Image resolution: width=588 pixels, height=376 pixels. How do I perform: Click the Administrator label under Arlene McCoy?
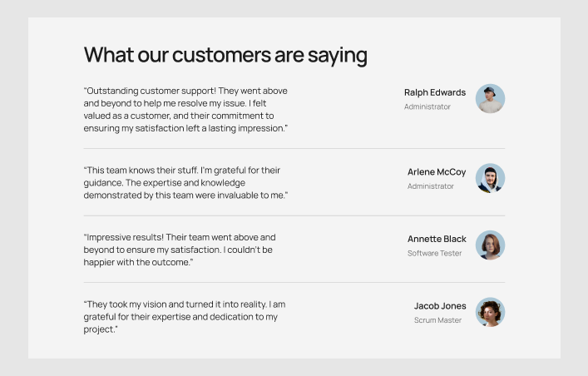[x=431, y=186]
